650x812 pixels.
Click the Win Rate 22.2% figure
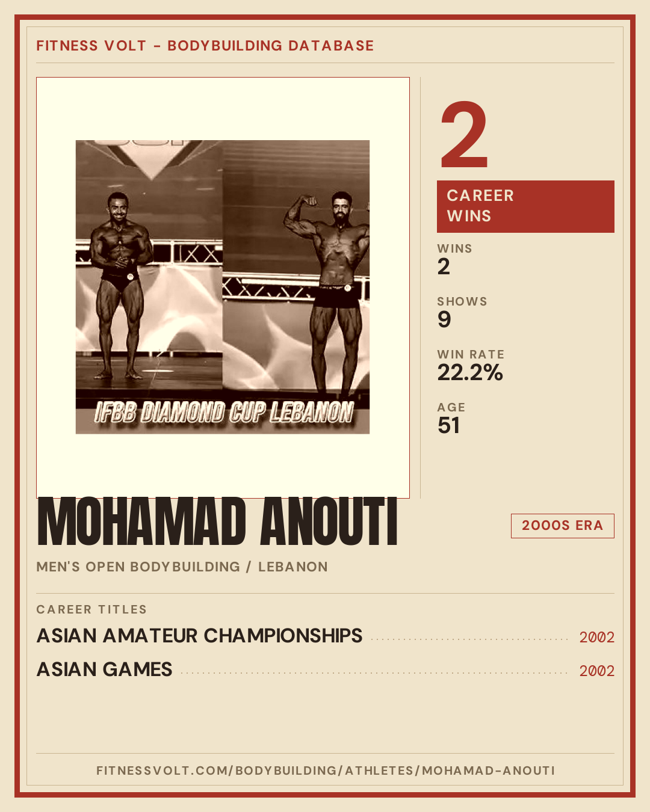[470, 372]
